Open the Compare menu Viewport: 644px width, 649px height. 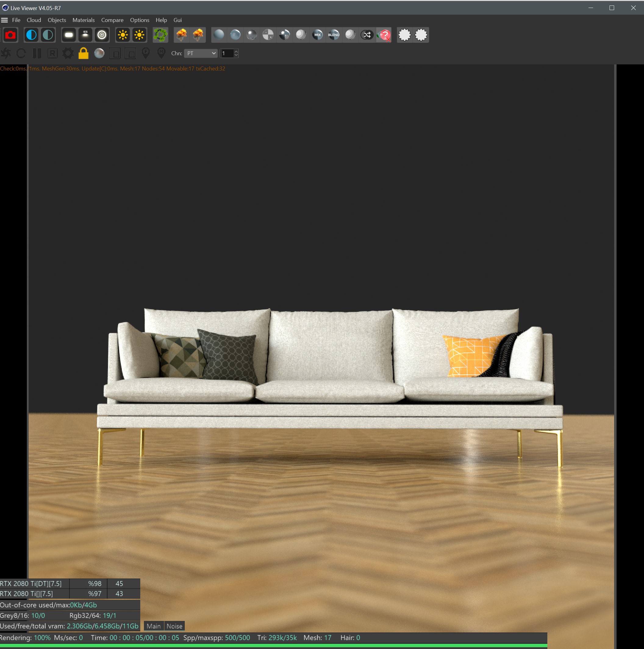(x=112, y=20)
